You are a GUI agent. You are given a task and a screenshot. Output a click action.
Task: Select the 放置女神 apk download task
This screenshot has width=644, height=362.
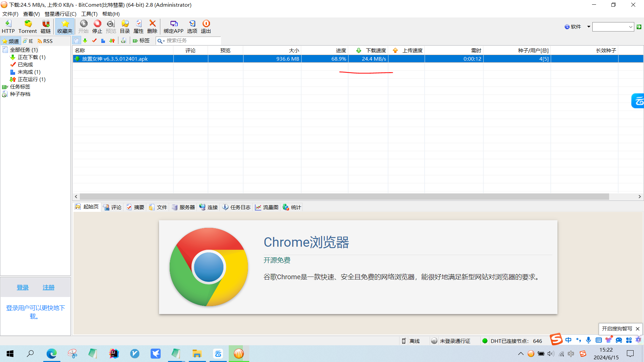tap(115, 59)
